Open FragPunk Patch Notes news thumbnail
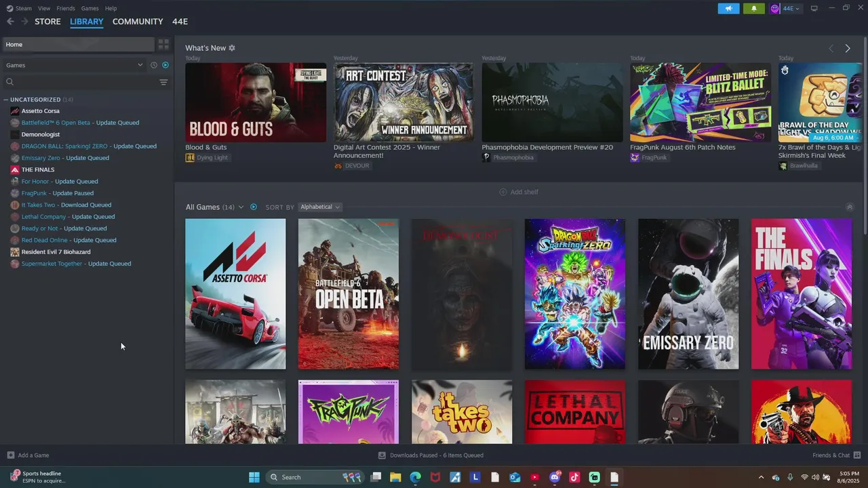868x488 pixels. click(701, 102)
